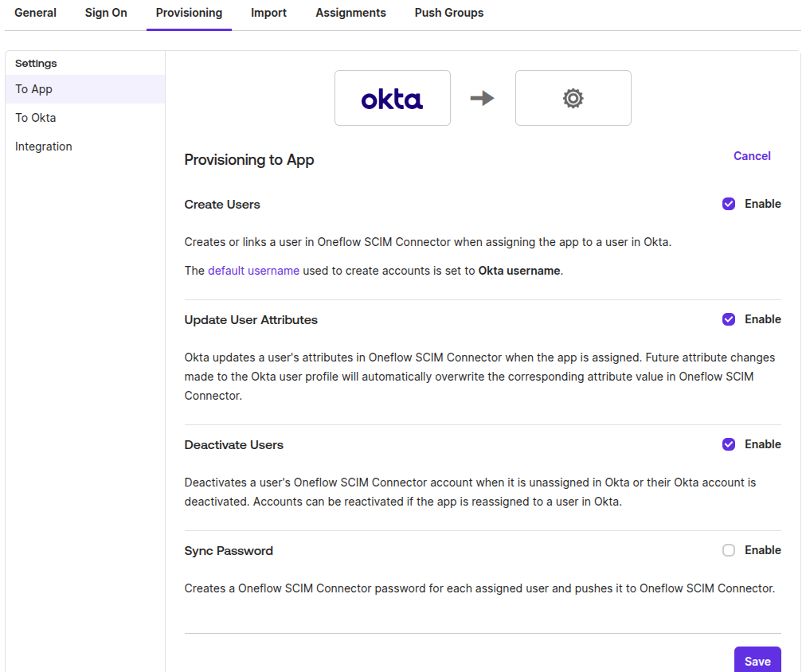Click the gear app icon box
This screenshot has width=806, height=672.
[573, 98]
